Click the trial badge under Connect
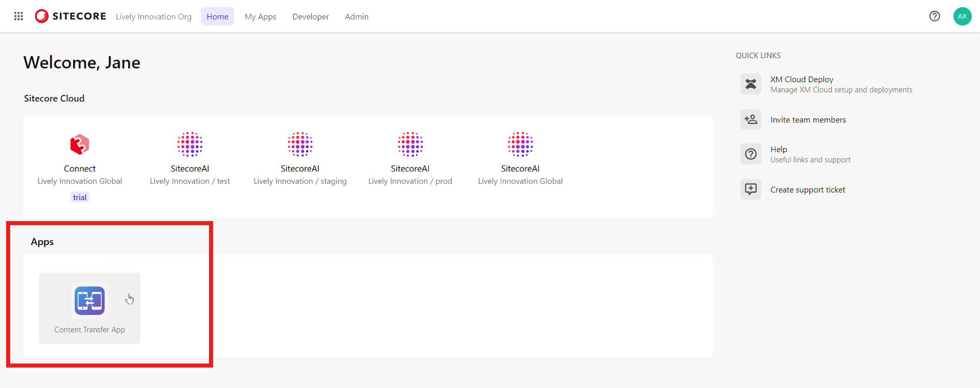980x388 pixels. pos(80,197)
